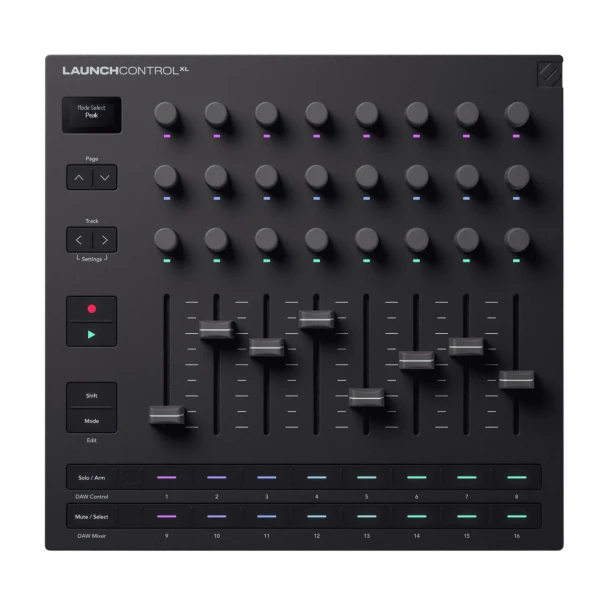The height and width of the screenshot is (608, 608).
Task: Click the Page down arrow button
Action: (105, 178)
